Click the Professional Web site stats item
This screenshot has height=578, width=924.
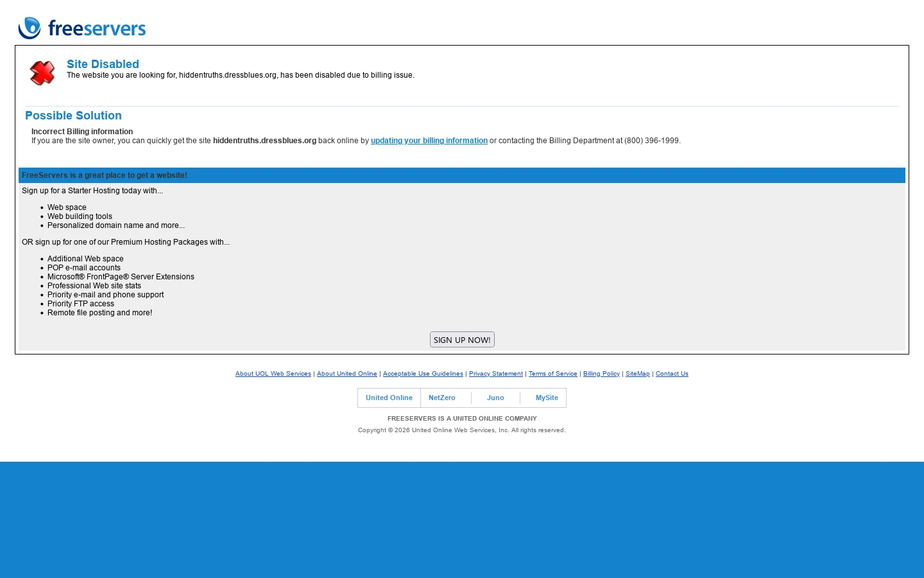pos(94,286)
